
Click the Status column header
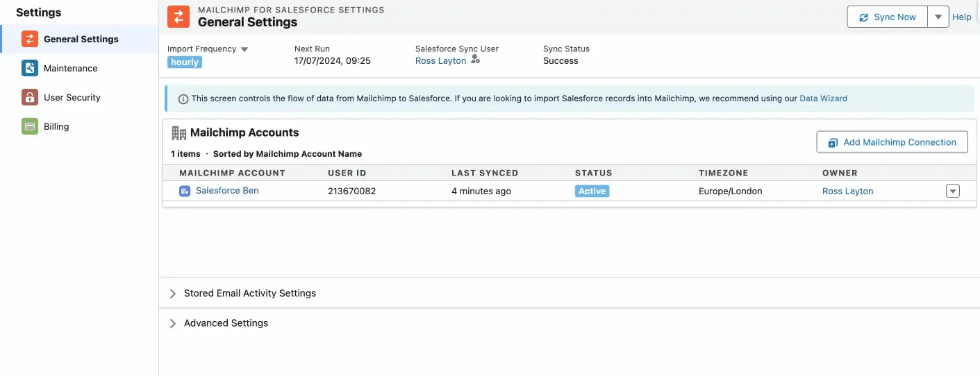(x=594, y=173)
